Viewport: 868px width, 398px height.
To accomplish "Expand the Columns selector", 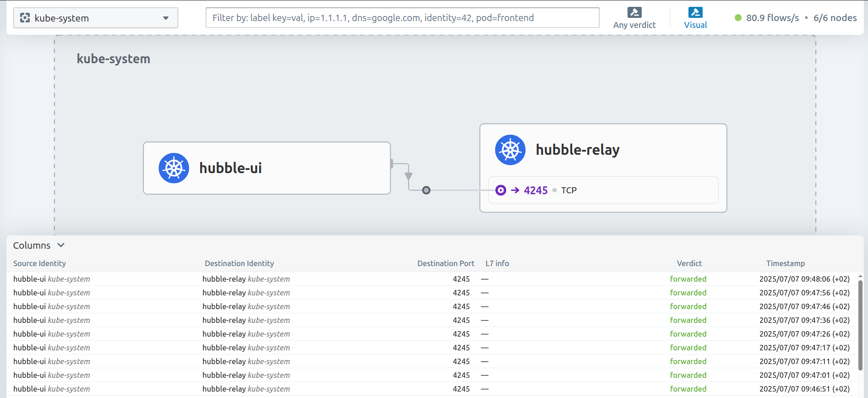I will [x=39, y=245].
